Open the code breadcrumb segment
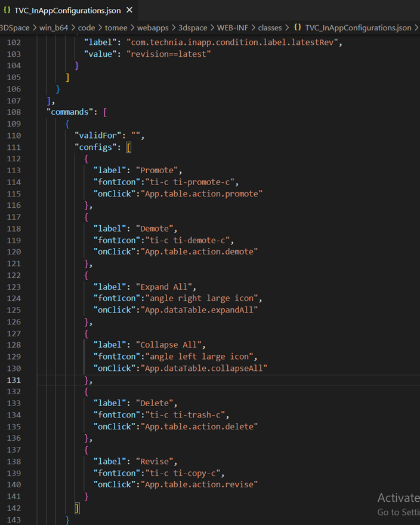 pyautogui.click(x=87, y=27)
